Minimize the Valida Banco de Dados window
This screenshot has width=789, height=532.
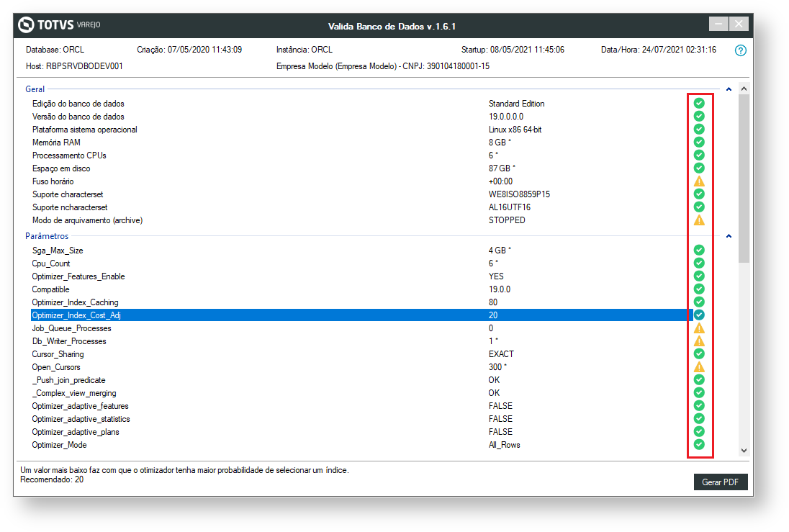tap(718, 24)
